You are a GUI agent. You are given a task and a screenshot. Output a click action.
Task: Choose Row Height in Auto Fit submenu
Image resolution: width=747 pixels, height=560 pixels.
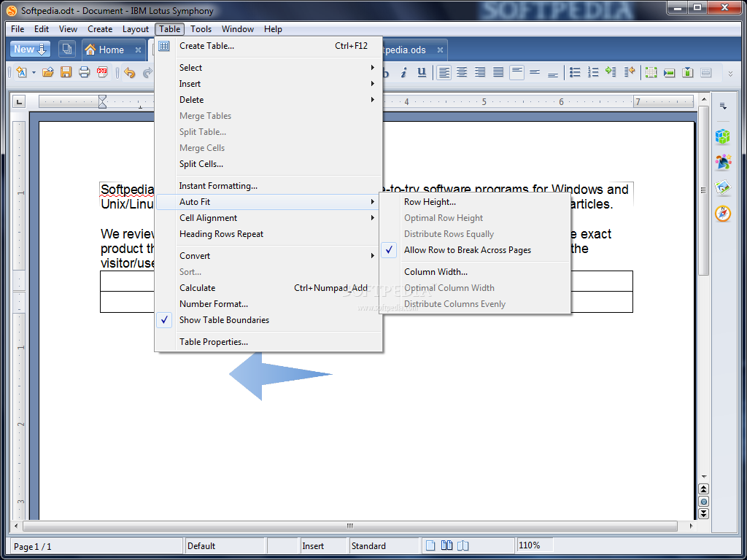pyautogui.click(x=476, y=202)
